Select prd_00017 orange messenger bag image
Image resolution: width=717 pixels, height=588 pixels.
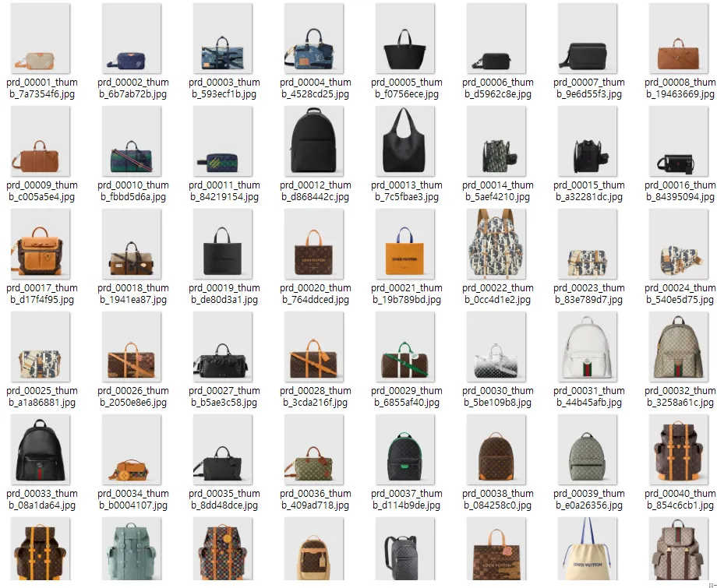(41, 244)
